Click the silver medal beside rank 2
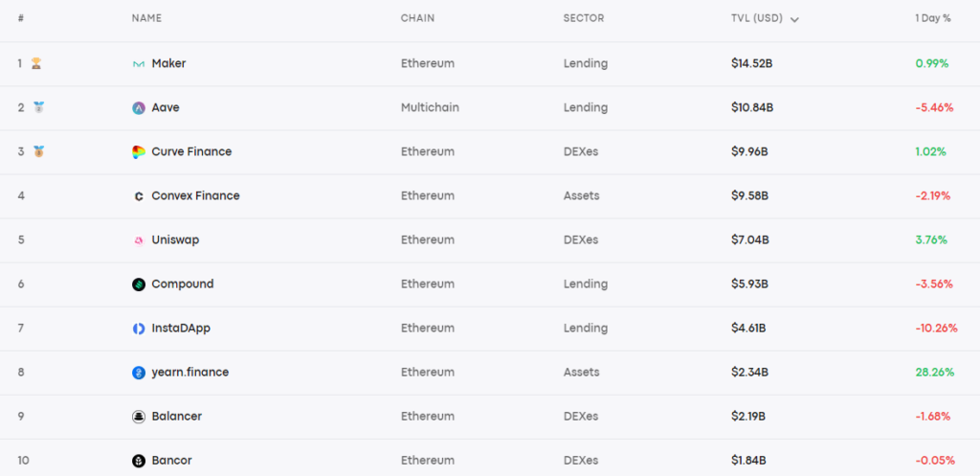Screen dimensions: 980x476 tap(38, 107)
